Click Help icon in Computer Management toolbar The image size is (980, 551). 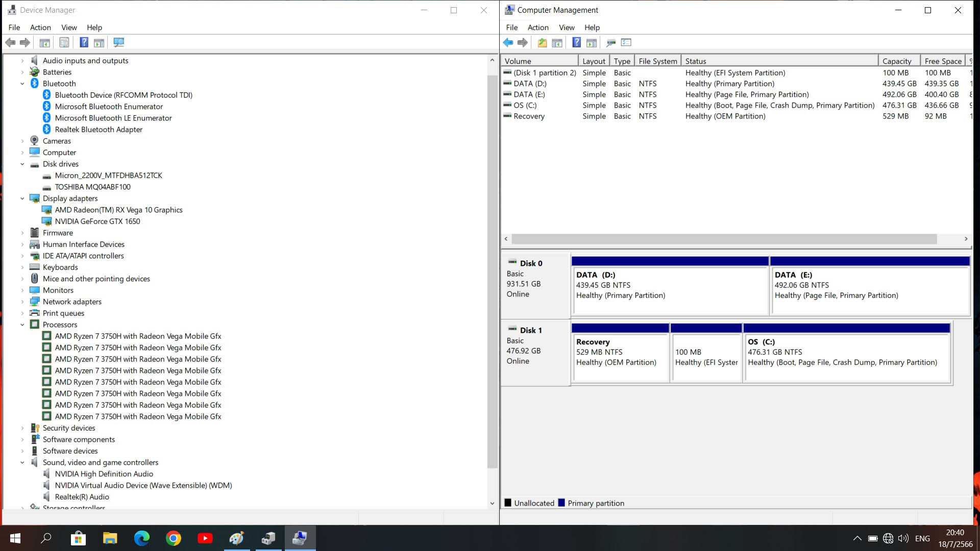click(x=576, y=42)
